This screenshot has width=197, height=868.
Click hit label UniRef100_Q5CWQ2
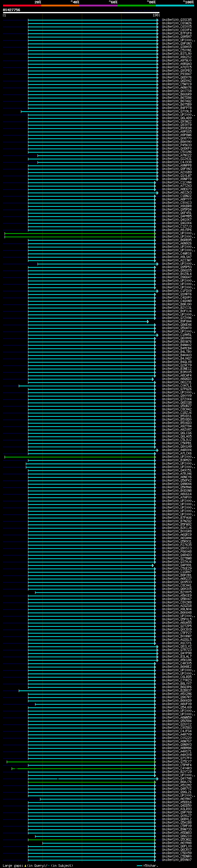coord(177,839)
